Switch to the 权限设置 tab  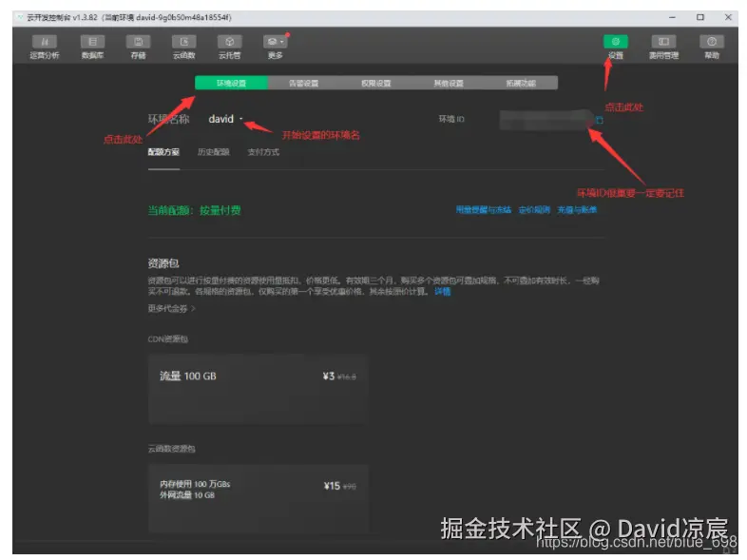point(376,83)
